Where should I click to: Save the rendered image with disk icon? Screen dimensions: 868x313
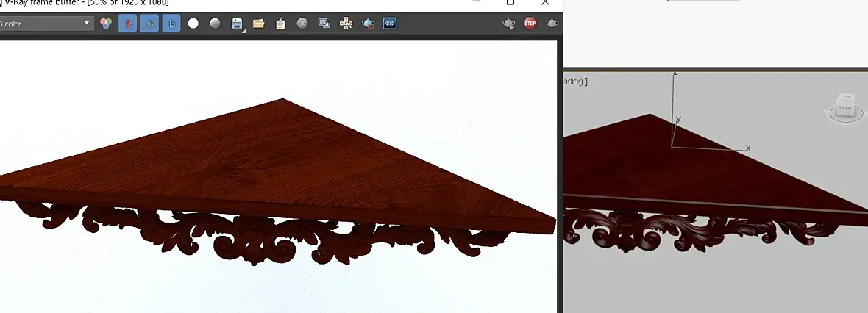point(238,24)
